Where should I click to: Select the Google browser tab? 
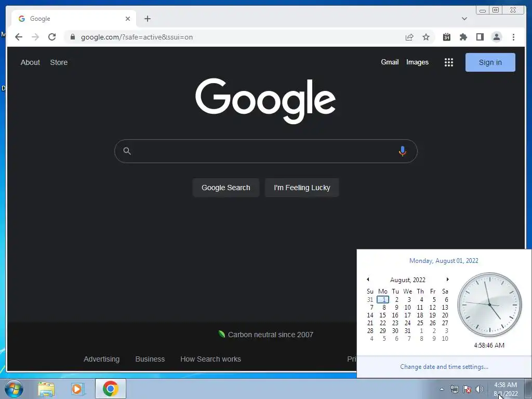point(74,19)
